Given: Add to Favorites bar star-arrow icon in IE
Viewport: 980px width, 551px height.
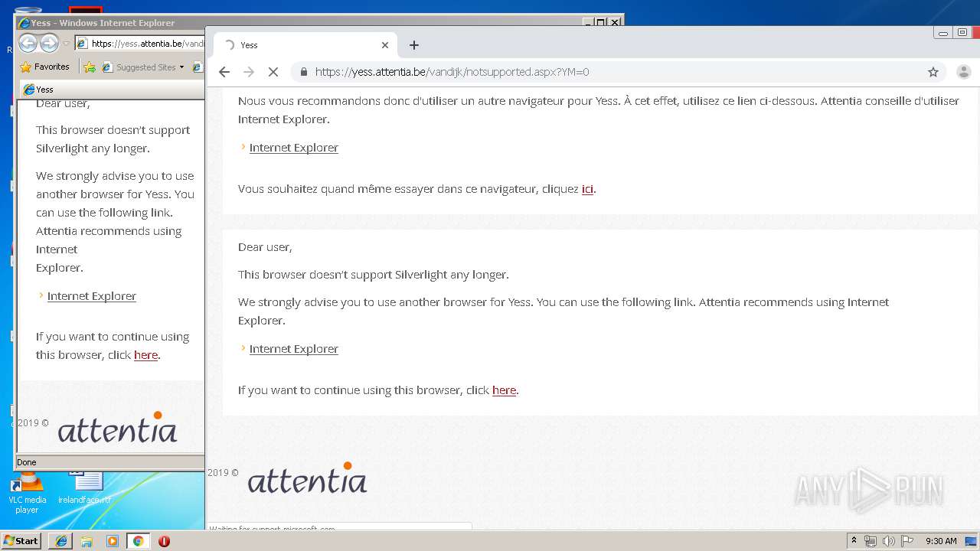Looking at the screenshot, I should click(90, 67).
